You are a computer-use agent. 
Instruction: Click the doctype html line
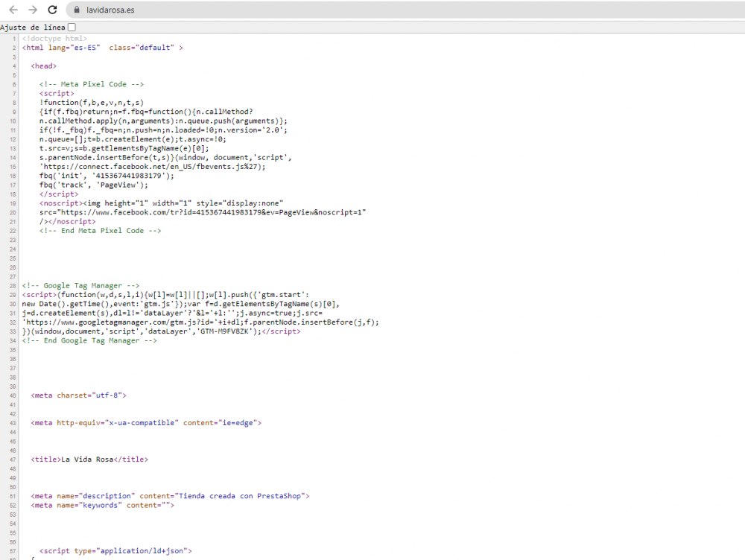pos(54,39)
